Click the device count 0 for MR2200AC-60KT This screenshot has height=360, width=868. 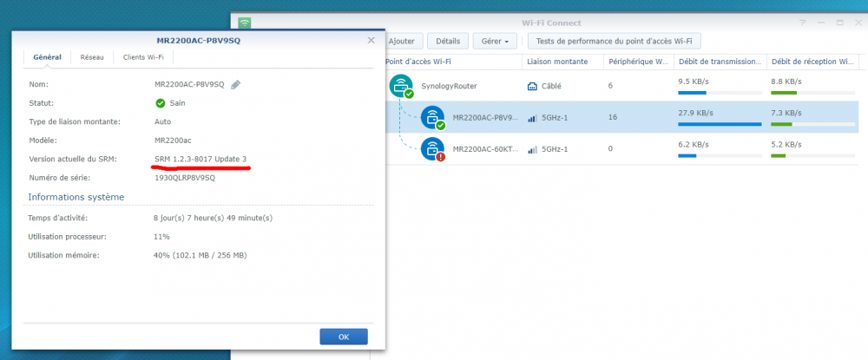(x=610, y=149)
